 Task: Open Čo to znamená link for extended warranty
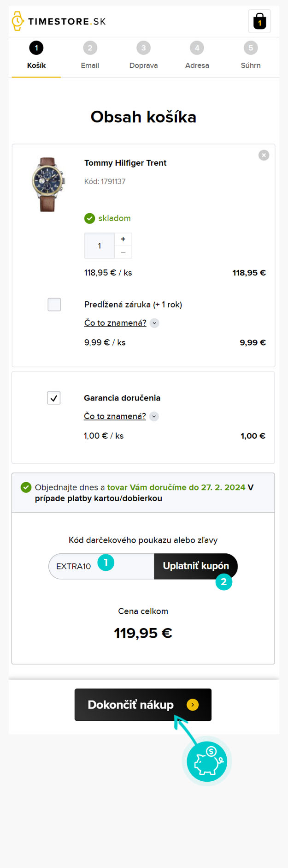point(115,323)
